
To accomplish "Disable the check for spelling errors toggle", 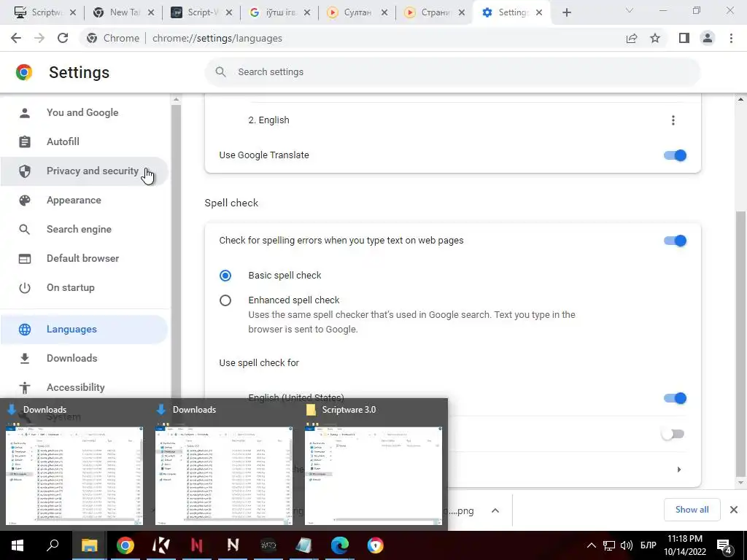I will pos(675,241).
